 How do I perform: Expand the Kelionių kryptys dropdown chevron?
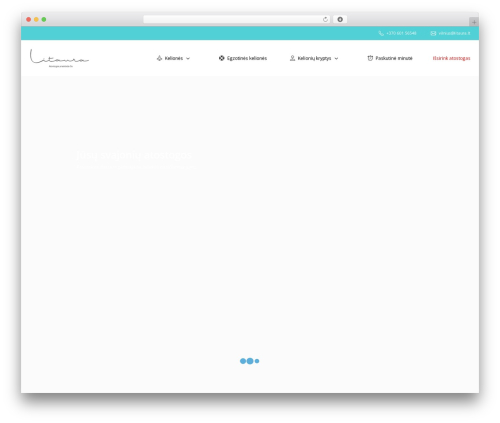(336, 58)
